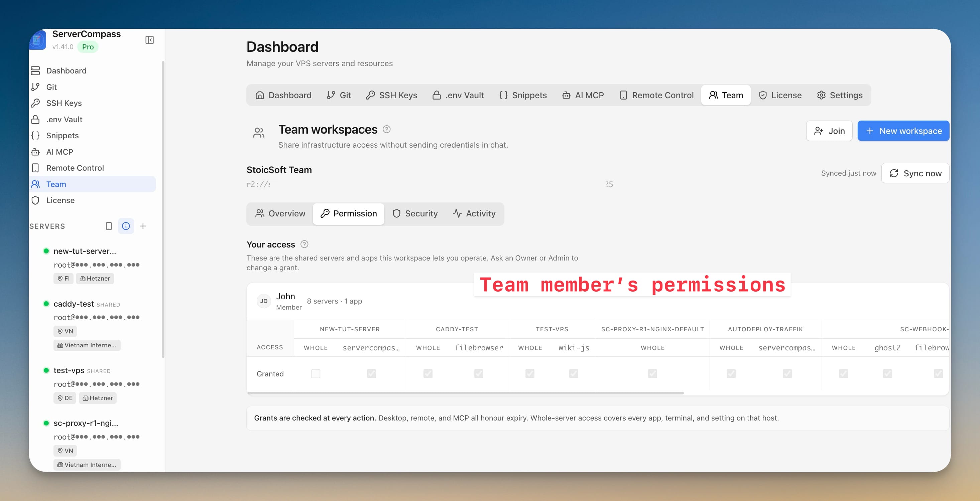Screen dimensions: 980x501
Task: Open Git in the left sidebar
Action: point(93,87)
